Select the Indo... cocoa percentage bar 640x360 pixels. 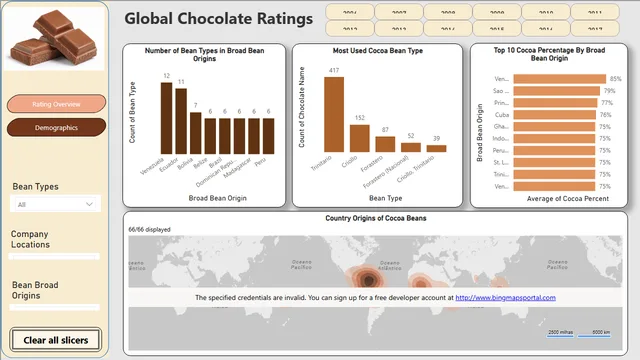[x=554, y=138]
